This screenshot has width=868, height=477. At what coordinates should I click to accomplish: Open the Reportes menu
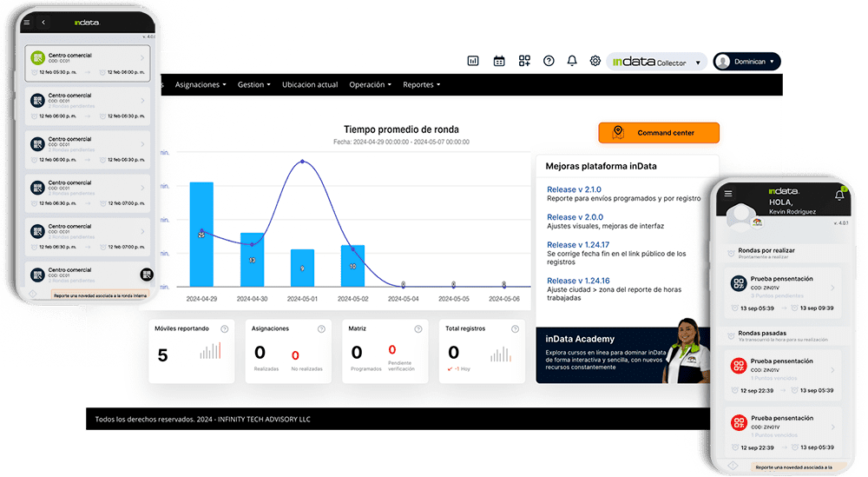click(x=421, y=85)
